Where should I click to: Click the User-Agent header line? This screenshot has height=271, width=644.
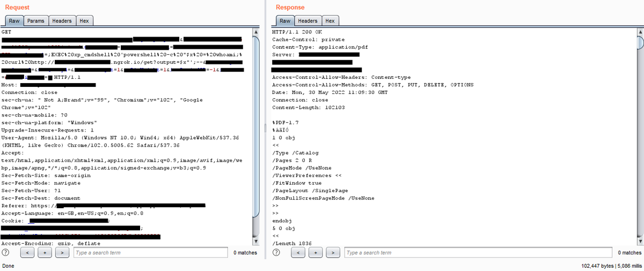coord(123,141)
